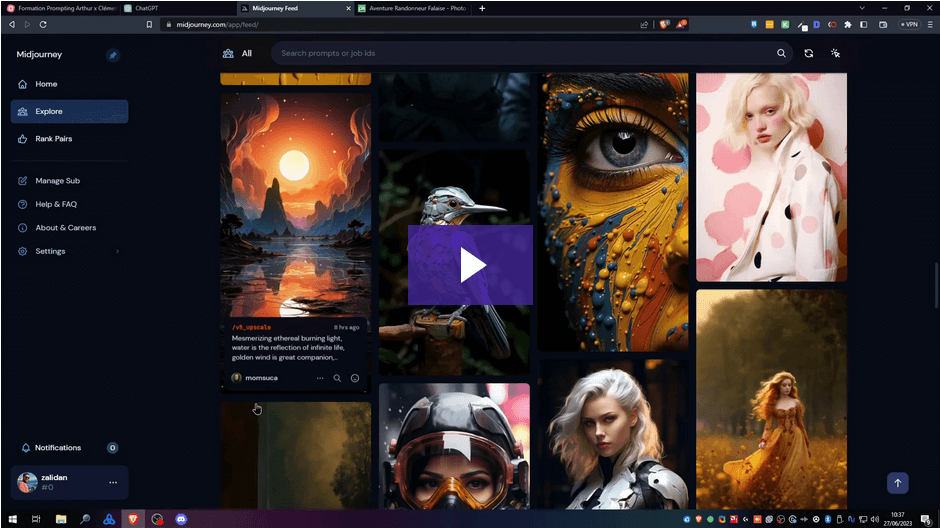Image resolution: width=940 pixels, height=528 pixels.
Task: Click the pin sidebar icon next to Midjourney
Action: 113,55
